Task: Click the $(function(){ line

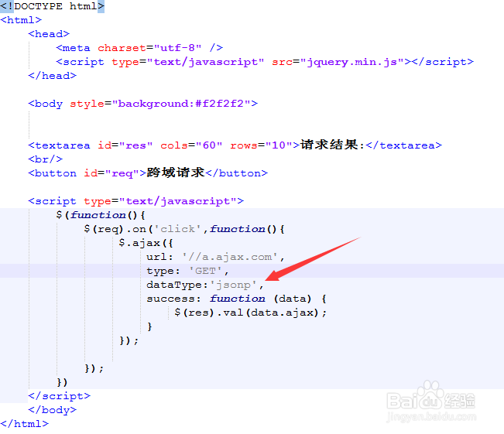Action: [x=101, y=214]
